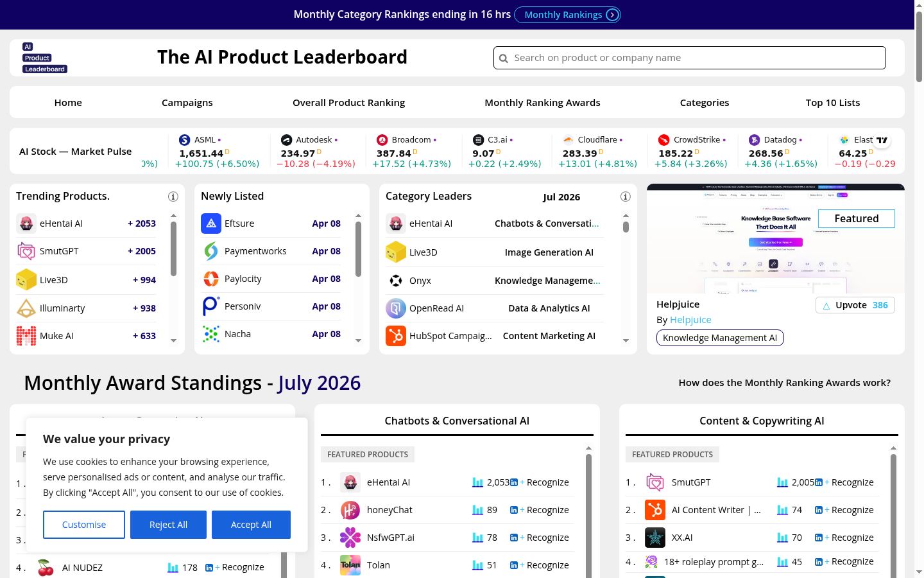Accept All cookies
The width and height of the screenshot is (924, 578).
pos(251,525)
